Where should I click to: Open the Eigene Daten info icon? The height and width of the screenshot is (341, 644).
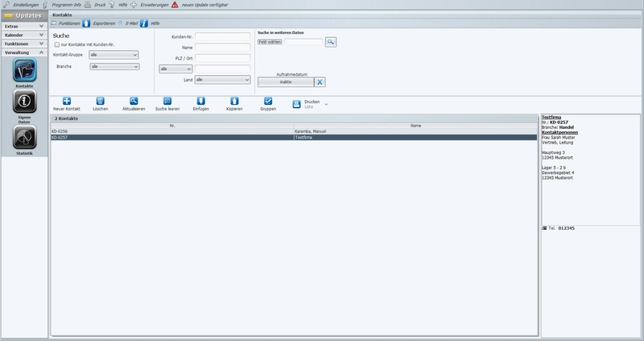click(25, 102)
